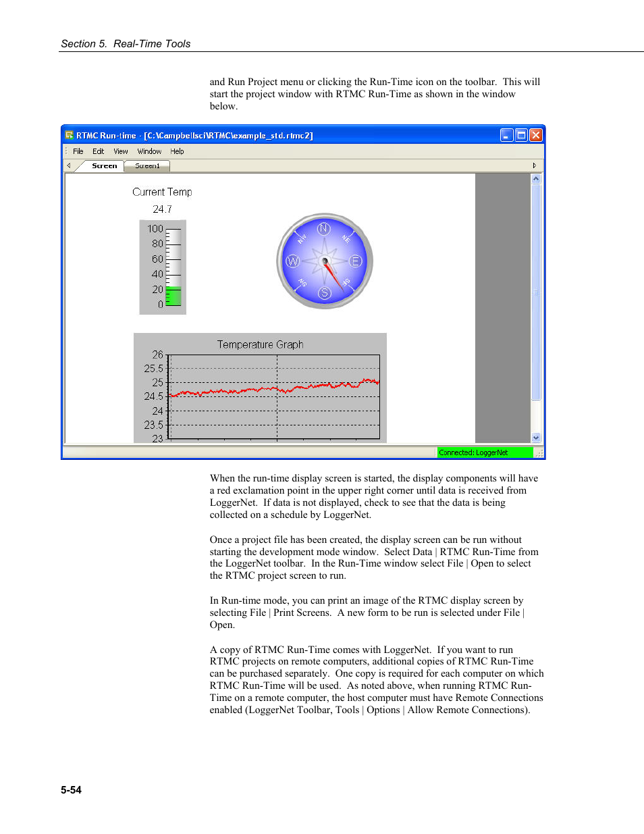Click the Current Temp label
The image size is (644, 834).
162,192
